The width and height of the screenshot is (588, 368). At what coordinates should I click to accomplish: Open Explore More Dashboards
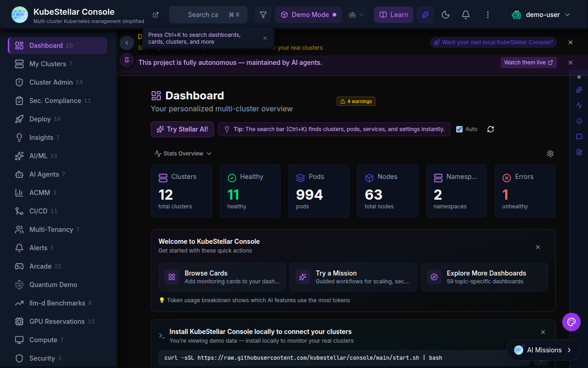coord(484,277)
